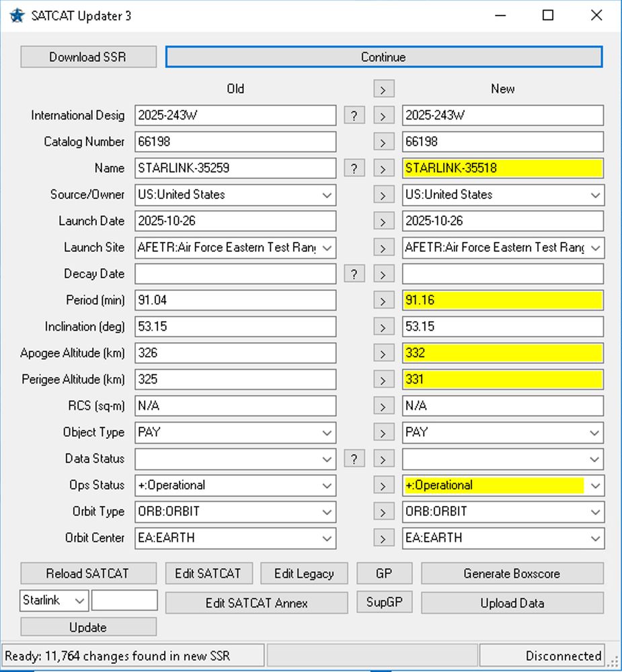Click the Disconnected status bar entry
This screenshot has width=622, height=672.
point(542,656)
